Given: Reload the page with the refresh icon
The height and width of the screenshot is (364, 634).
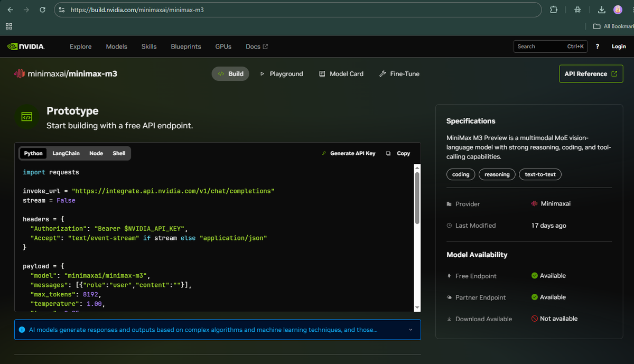Looking at the screenshot, I should [x=43, y=10].
